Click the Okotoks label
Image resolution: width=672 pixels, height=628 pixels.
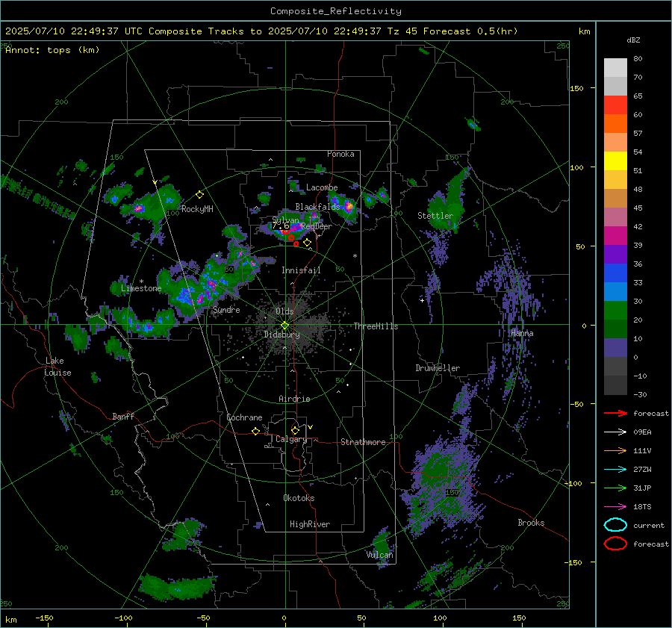299,498
